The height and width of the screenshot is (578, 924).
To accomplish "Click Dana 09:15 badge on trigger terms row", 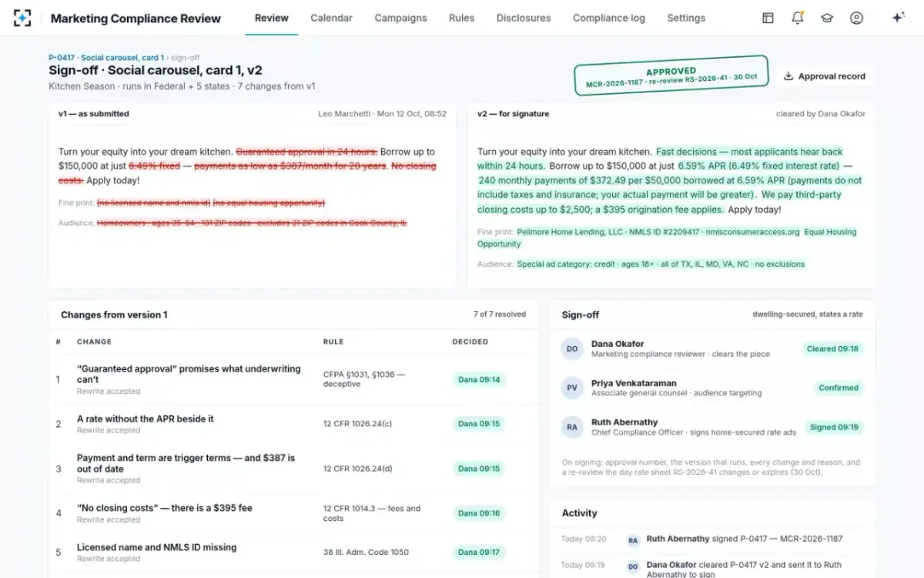I will [x=479, y=469].
